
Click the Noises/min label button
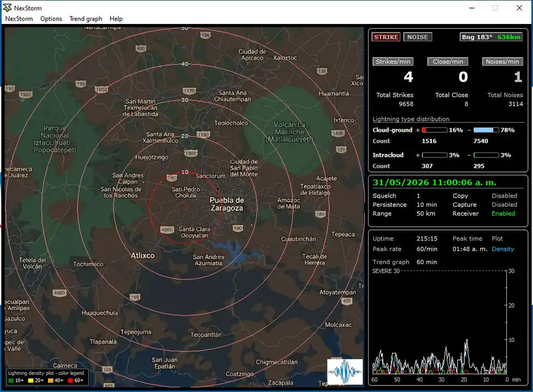point(503,62)
